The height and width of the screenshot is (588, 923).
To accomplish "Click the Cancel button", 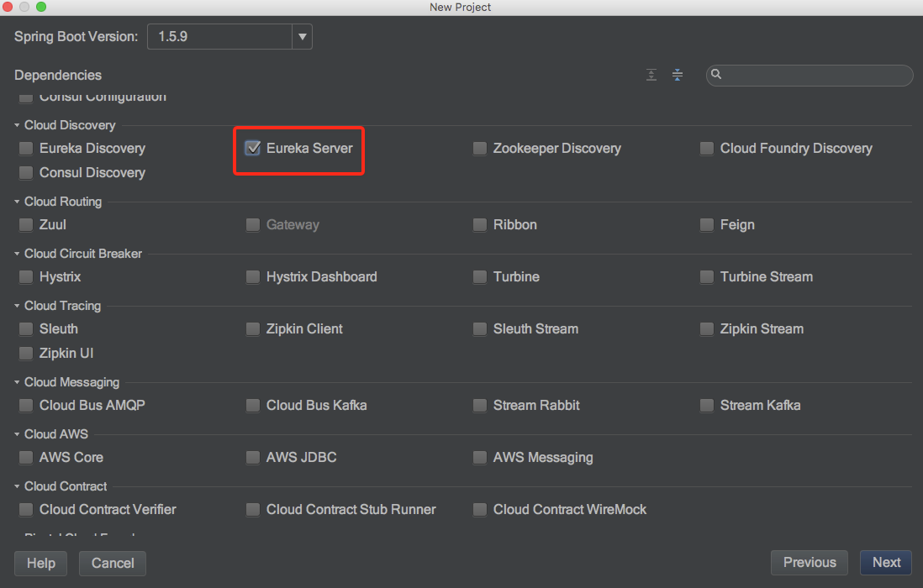I will point(113,564).
